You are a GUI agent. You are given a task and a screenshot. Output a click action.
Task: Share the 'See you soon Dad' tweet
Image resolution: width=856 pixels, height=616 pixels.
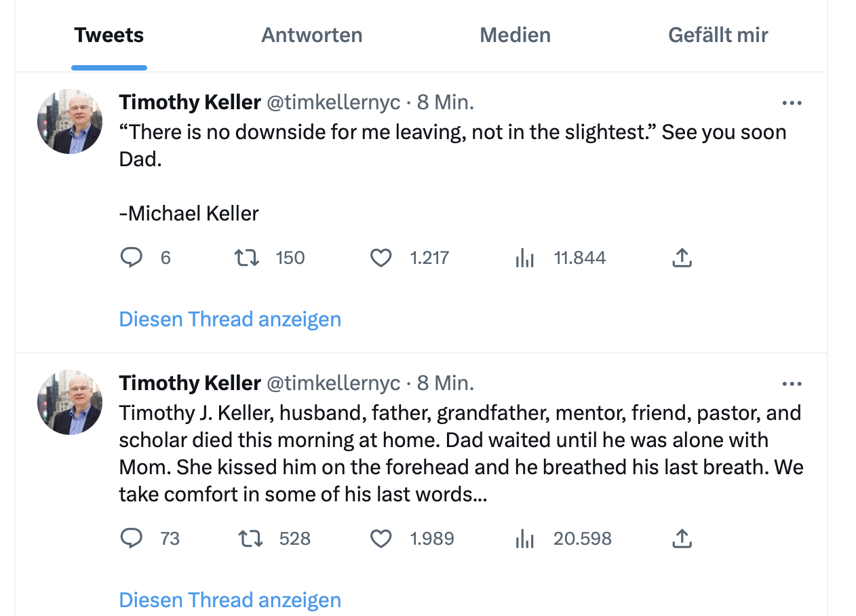tap(682, 258)
